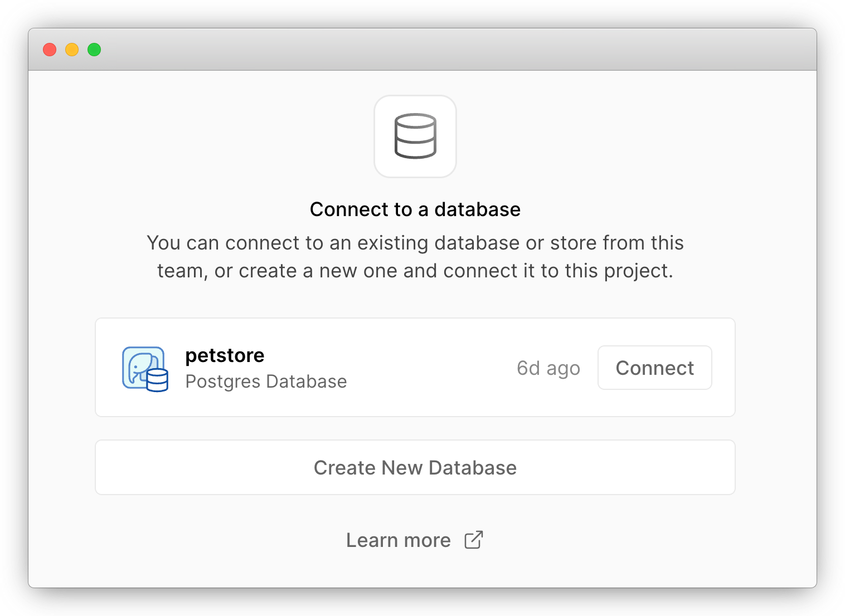Connect the petstore database
845x616 pixels.
tap(654, 368)
